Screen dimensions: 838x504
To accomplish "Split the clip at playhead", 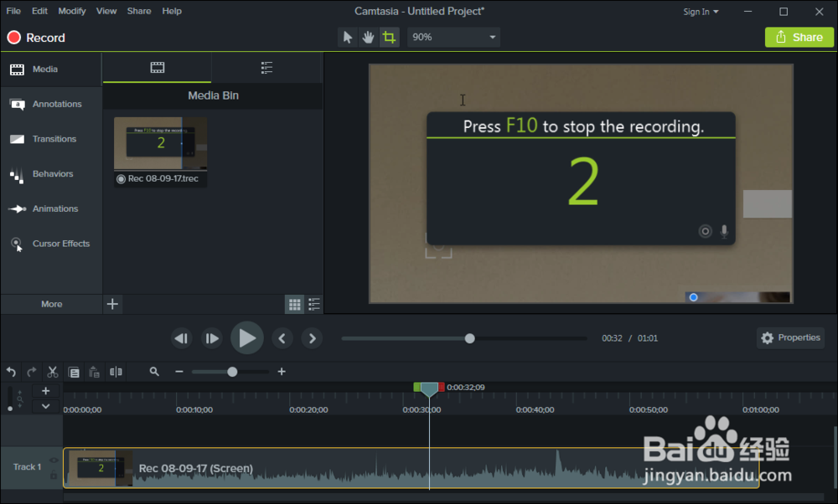I will 116,372.
